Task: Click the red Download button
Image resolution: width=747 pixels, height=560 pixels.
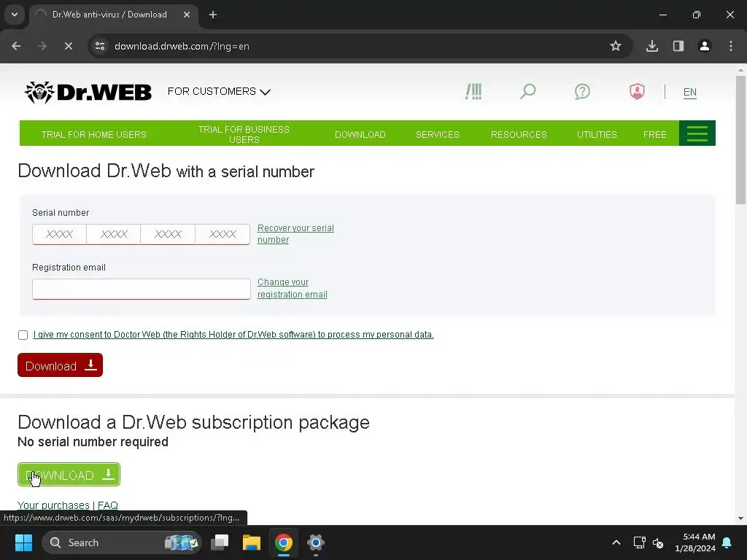Action: coord(60,365)
